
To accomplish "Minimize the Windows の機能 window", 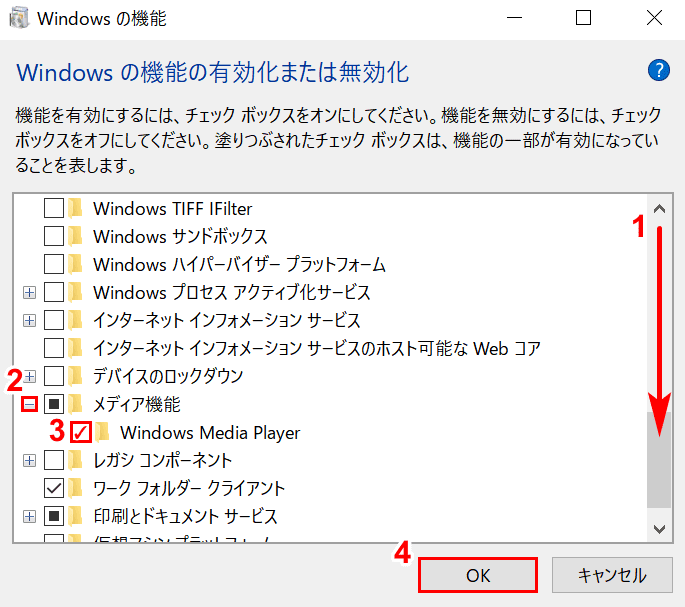I will [x=514, y=18].
